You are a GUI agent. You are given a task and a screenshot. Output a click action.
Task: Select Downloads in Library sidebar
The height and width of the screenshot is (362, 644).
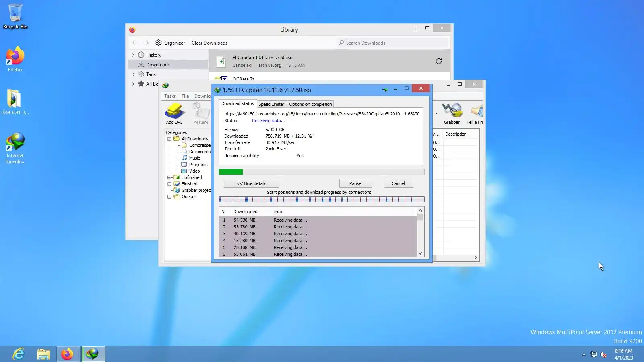(x=168, y=65)
